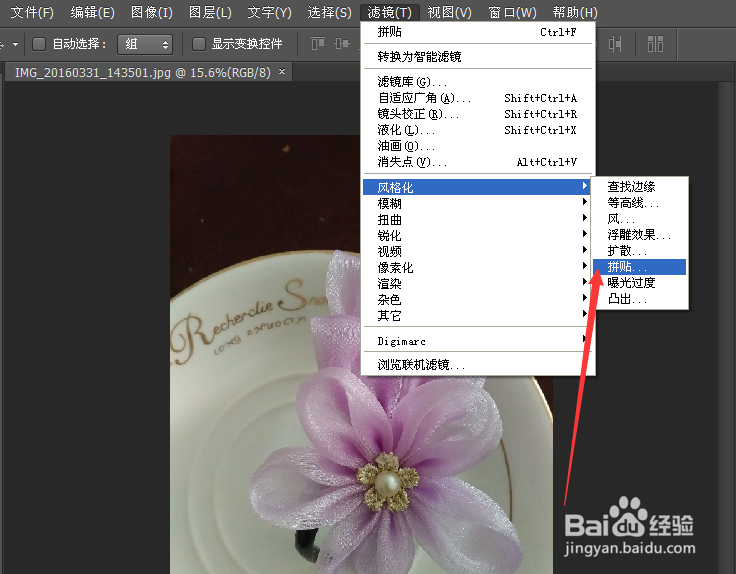This screenshot has width=736, height=574.
Task: Expand the 锐化 submenu
Action: point(478,235)
